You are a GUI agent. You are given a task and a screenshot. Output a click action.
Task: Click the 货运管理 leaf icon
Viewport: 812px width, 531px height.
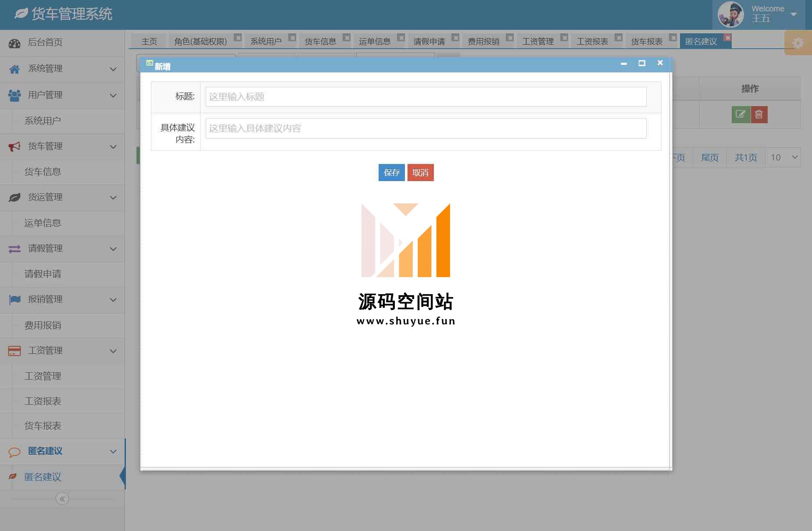[14, 197]
